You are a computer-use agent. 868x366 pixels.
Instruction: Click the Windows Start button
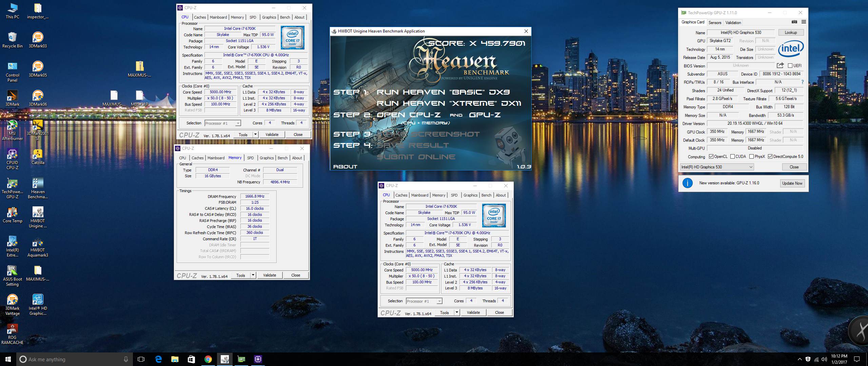click(x=8, y=359)
